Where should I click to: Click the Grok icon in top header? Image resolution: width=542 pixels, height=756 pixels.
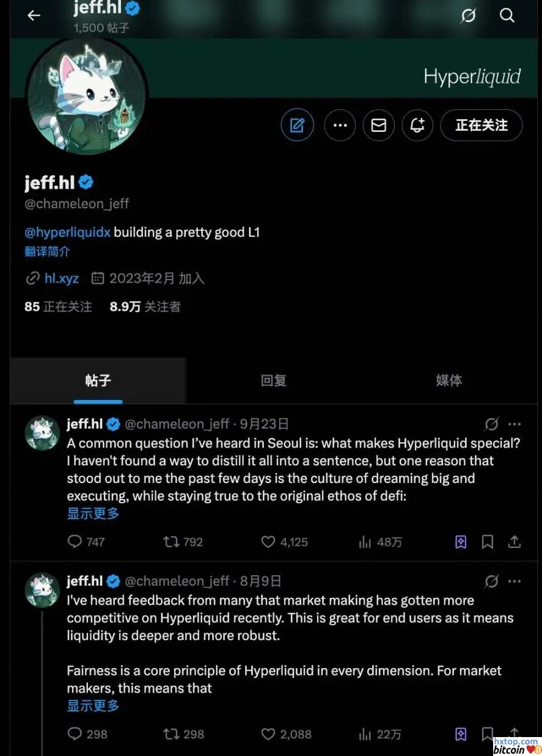tap(468, 15)
